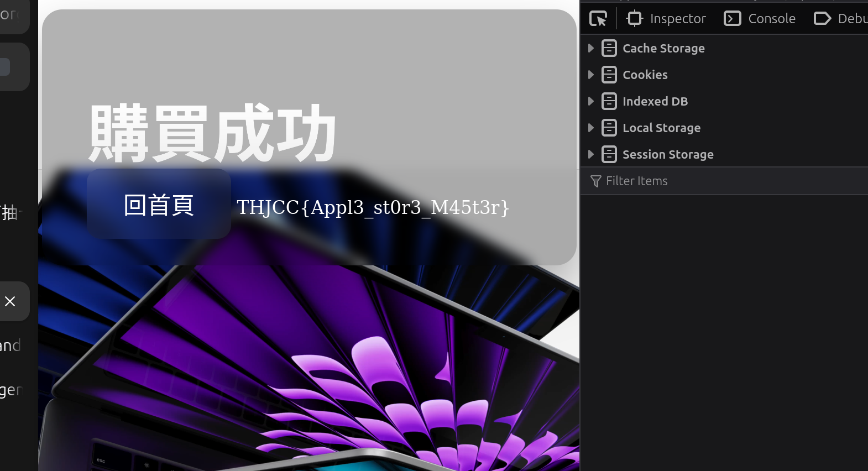Click the THJCC flag text

[373, 207]
